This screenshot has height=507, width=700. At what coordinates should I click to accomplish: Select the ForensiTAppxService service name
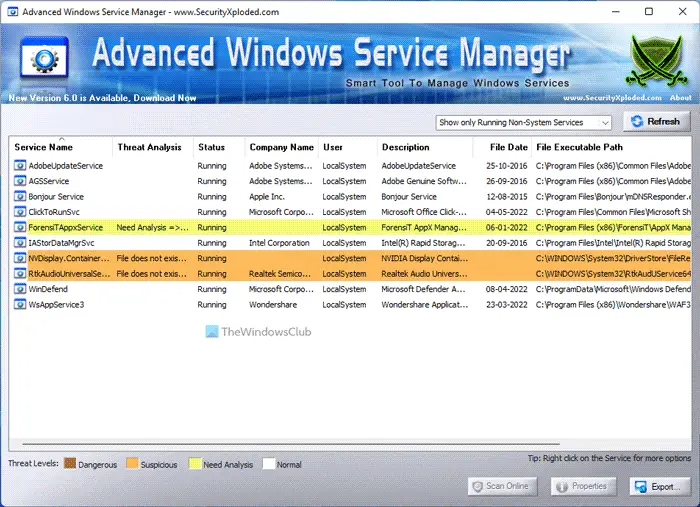(66, 227)
